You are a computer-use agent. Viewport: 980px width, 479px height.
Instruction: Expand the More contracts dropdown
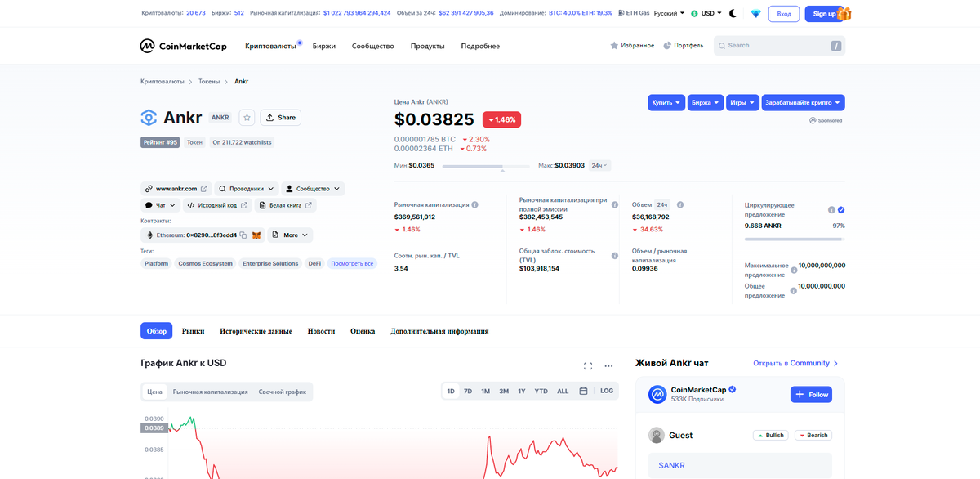291,235
